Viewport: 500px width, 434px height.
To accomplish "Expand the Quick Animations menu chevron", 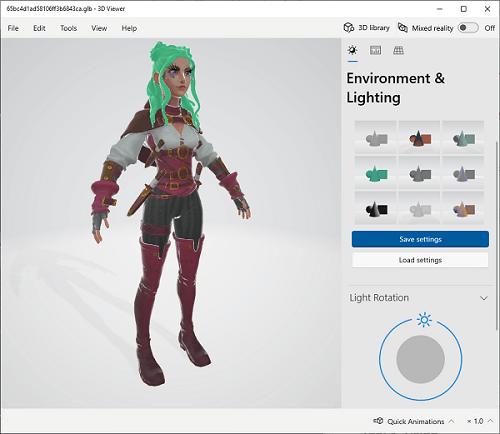I will [451, 421].
